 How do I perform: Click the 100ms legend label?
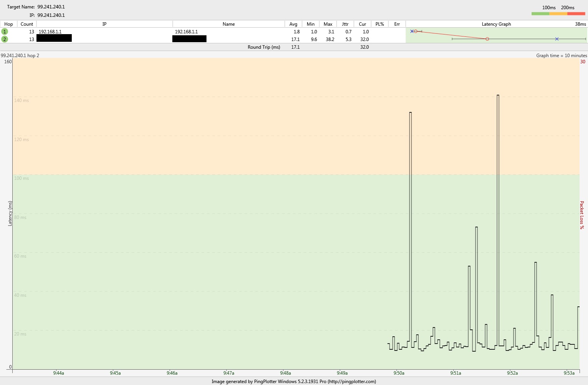click(549, 8)
